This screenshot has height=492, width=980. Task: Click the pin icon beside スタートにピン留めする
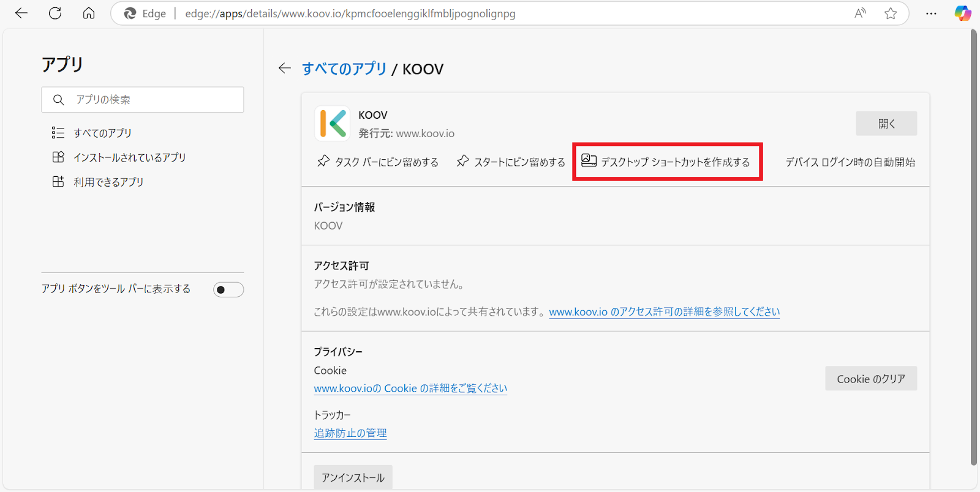[463, 161]
